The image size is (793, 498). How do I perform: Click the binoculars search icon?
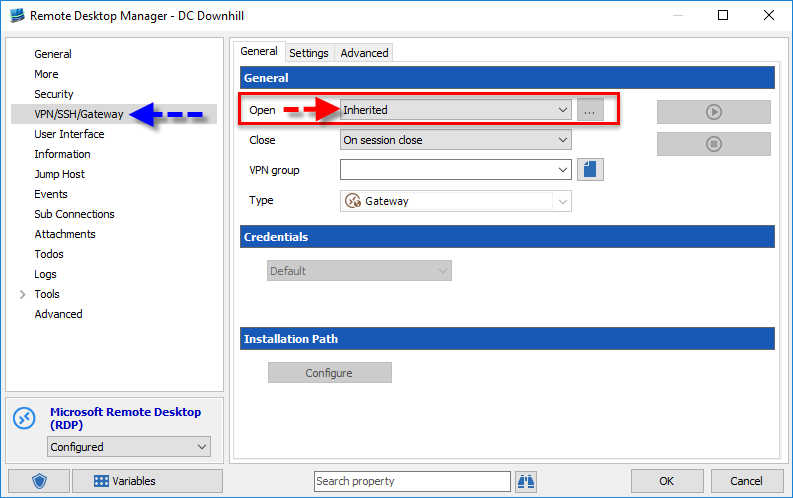click(526, 481)
